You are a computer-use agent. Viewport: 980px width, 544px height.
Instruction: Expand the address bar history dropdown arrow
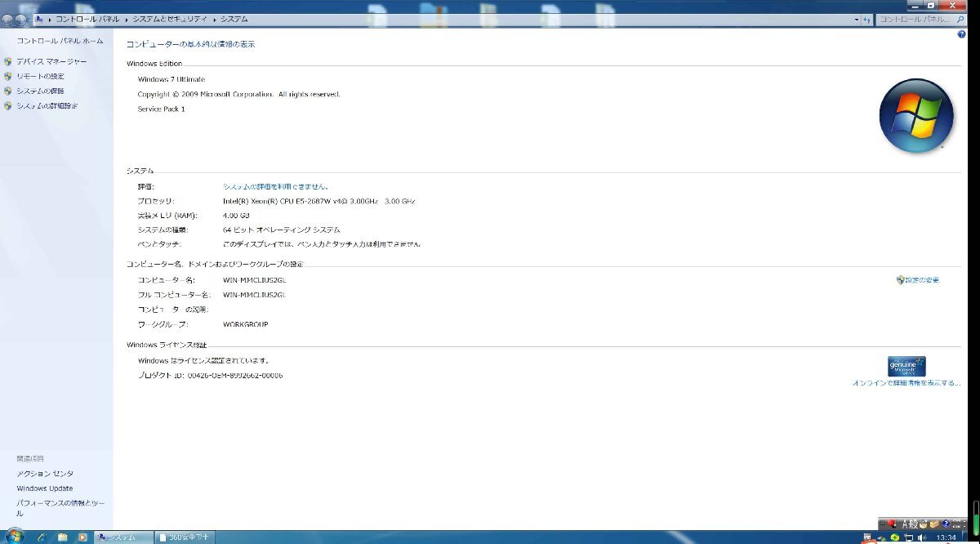click(857, 19)
